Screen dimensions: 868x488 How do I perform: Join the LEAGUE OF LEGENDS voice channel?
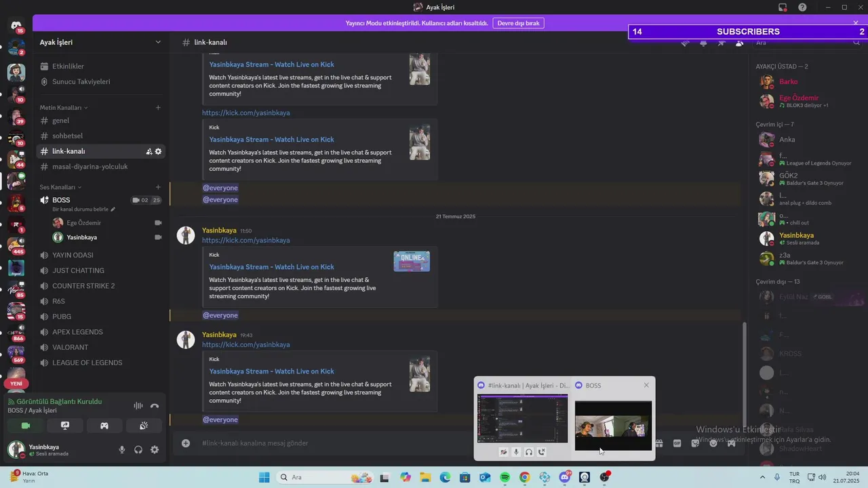tap(102, 363)
